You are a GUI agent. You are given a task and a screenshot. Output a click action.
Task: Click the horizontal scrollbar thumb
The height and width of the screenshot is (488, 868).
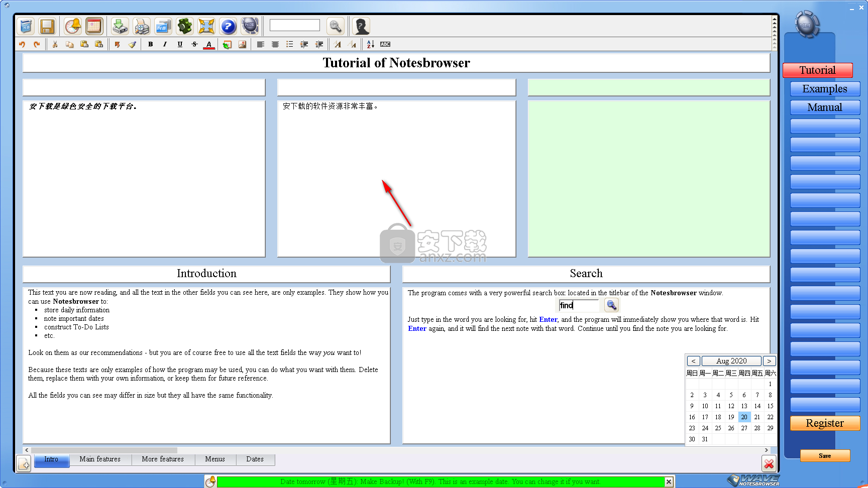(x=104, y=450)
